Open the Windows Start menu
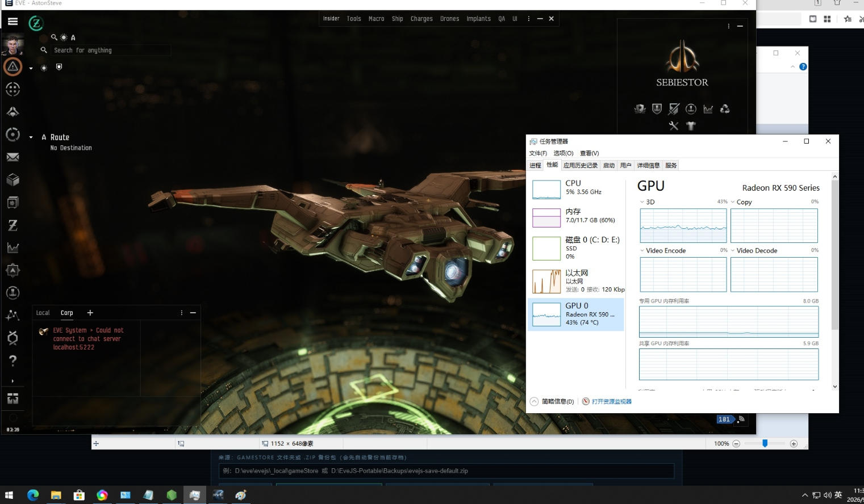 click(x=9, y=495)
